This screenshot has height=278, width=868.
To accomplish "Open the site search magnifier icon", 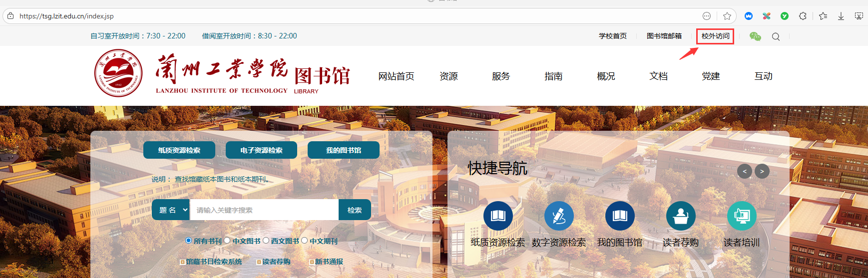I will pyautogui.click(x=776, y=36).
